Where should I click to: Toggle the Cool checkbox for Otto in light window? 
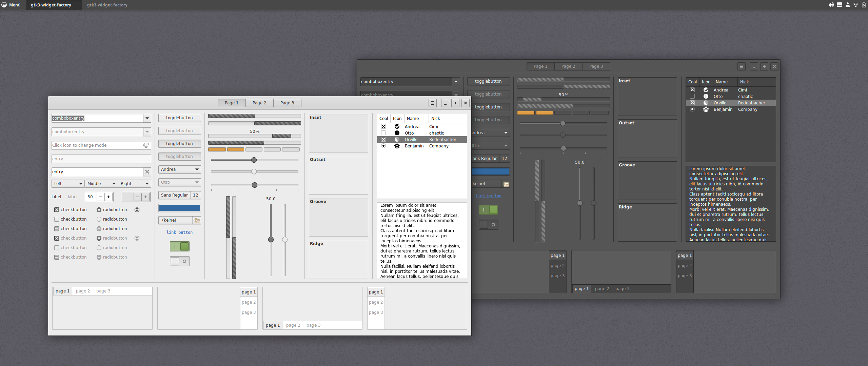pos(383,133)
